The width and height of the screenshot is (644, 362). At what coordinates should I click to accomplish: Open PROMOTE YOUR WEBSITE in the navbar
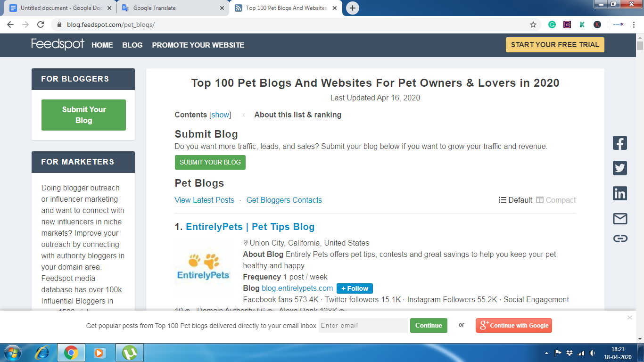[198, 45]
